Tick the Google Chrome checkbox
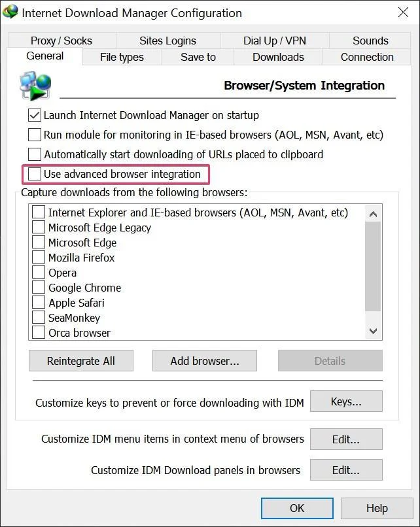The height and width of the screenshot is (527, 420). 39,287
